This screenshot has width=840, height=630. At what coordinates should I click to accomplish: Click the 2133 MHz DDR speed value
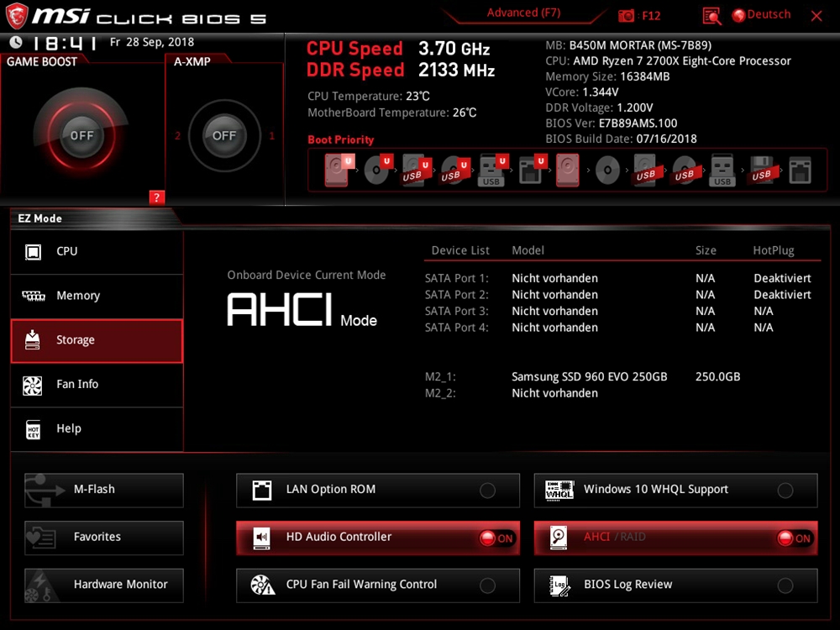coord(456,71)
